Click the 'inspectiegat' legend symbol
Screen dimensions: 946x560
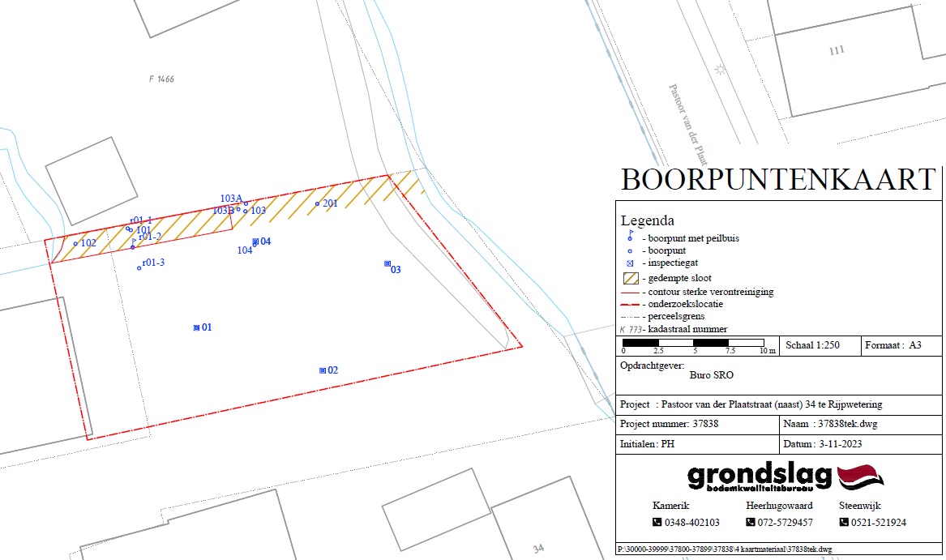(x=630, y=263)
